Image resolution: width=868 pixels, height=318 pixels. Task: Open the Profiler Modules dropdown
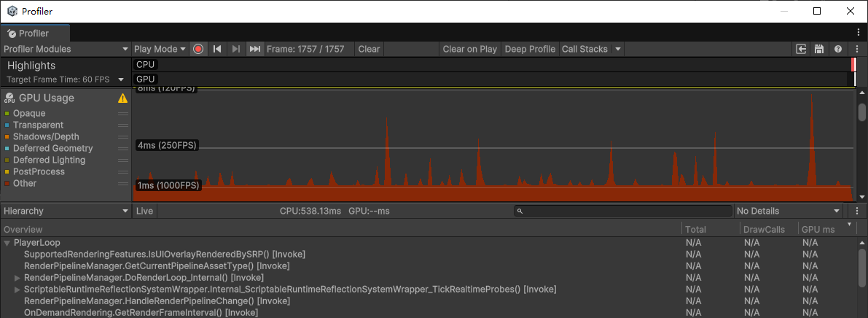(x=66, y=49)
